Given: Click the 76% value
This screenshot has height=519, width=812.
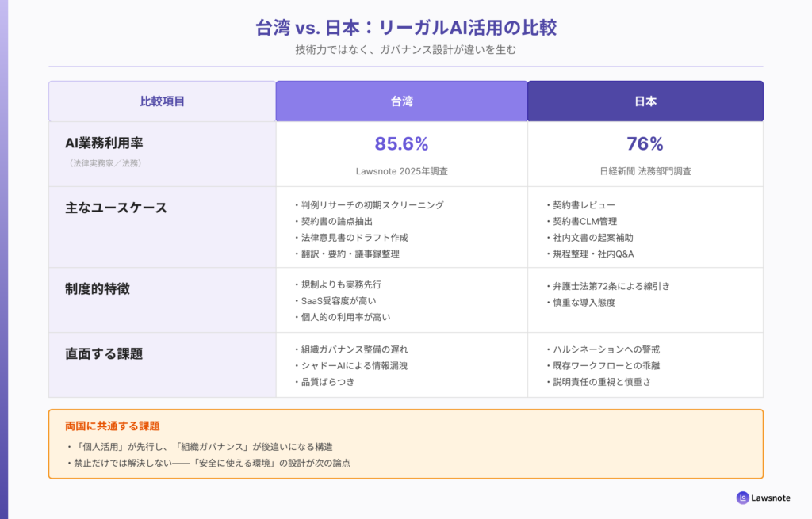Looking at the screenshot, I should 645,144.
